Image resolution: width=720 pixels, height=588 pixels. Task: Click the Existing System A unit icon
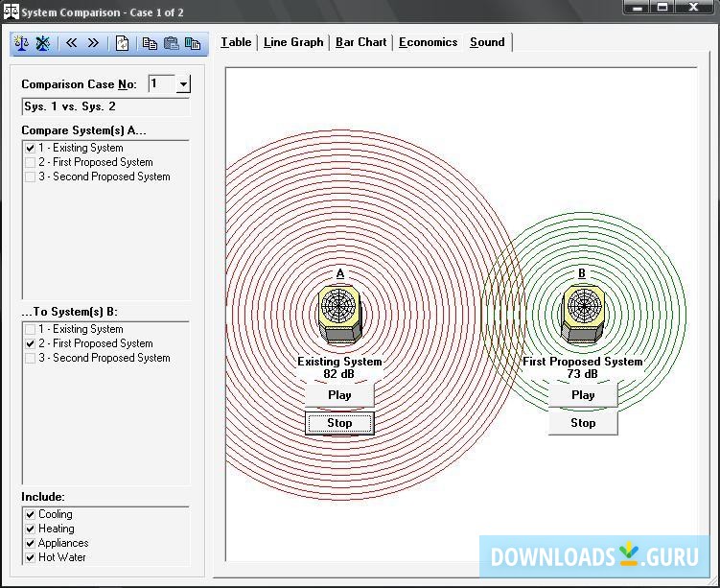tap(339, 313)
